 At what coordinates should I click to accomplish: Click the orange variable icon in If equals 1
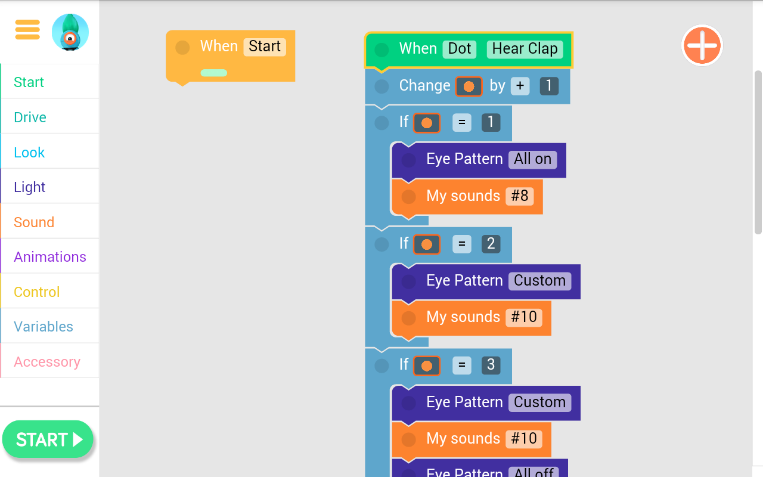click(x=427, y=123)
